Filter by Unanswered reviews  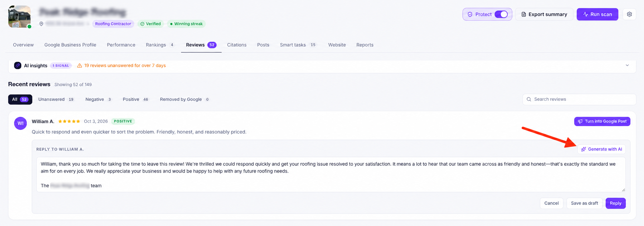click(x=56, y=99)
